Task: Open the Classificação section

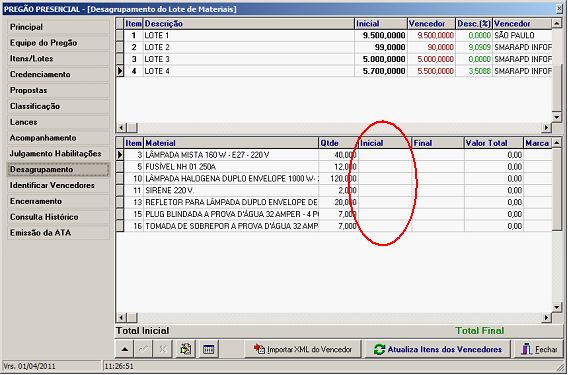Action: click(58, 107)
